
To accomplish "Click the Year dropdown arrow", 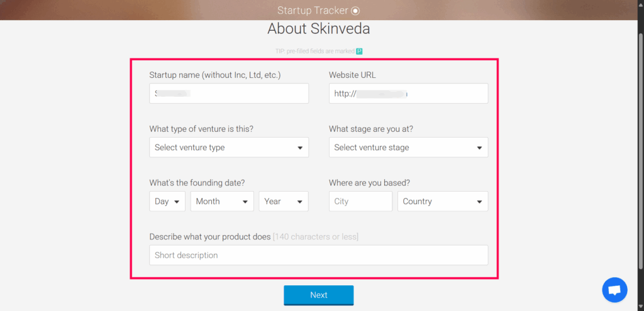I will point(300,202).
